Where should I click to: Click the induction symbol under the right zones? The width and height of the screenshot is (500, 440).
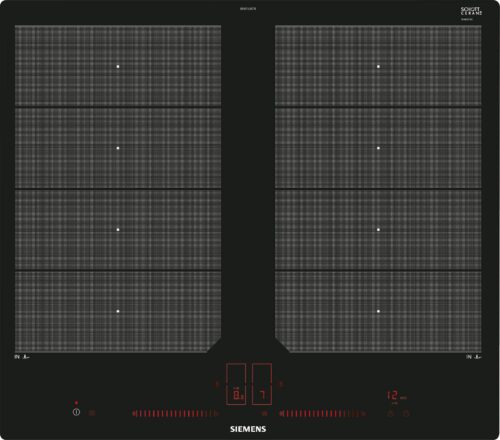(474, 357)
